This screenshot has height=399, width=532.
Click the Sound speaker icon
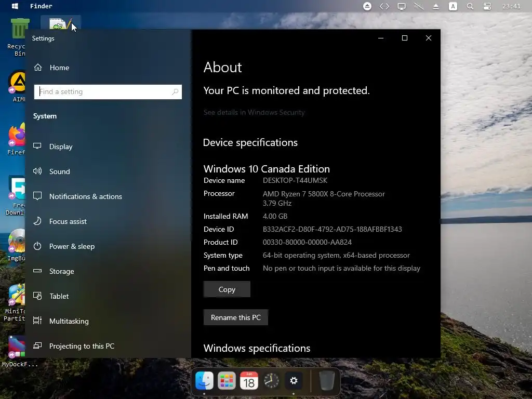click(37, 171)
